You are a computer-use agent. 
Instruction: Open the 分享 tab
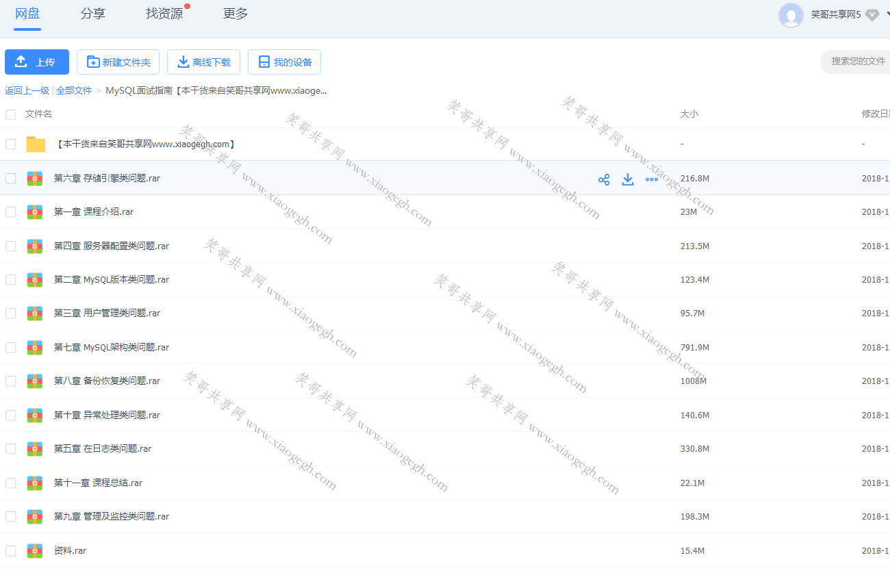tap(93, 13)
